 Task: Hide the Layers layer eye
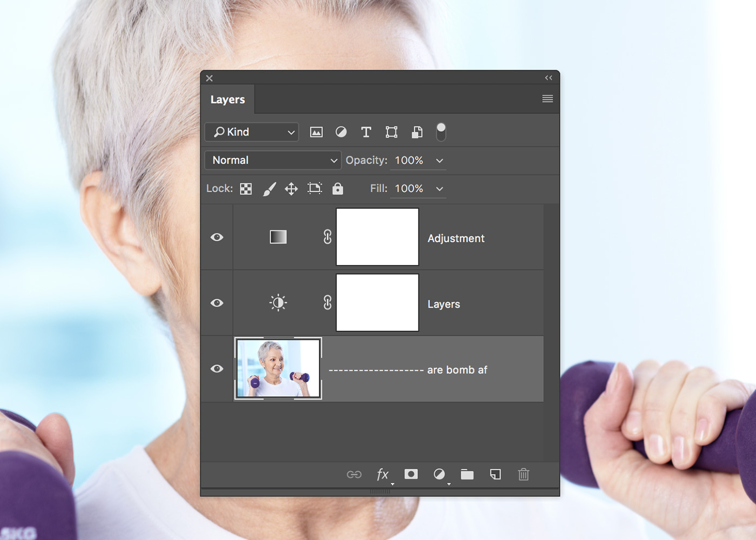coord(217,303)
